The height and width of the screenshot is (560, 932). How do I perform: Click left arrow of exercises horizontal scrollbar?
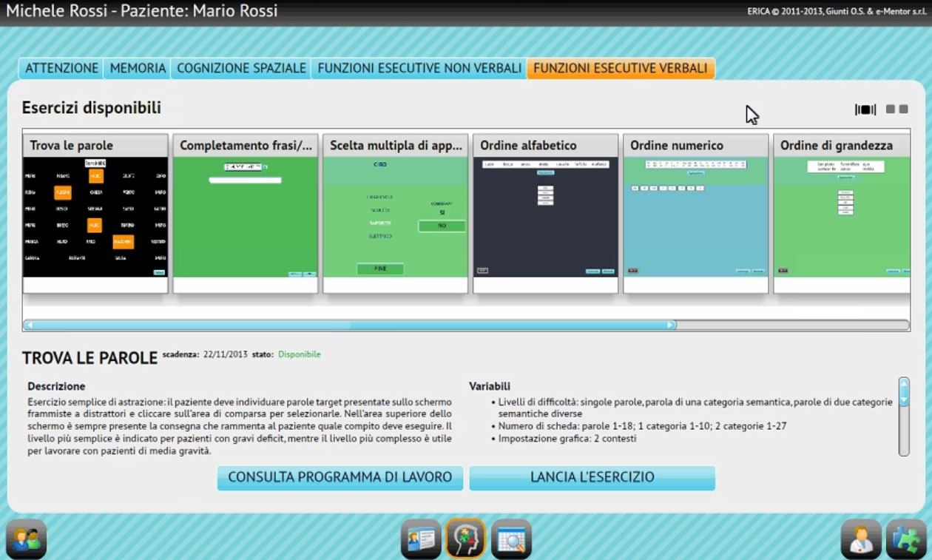(x=29, y=325)
